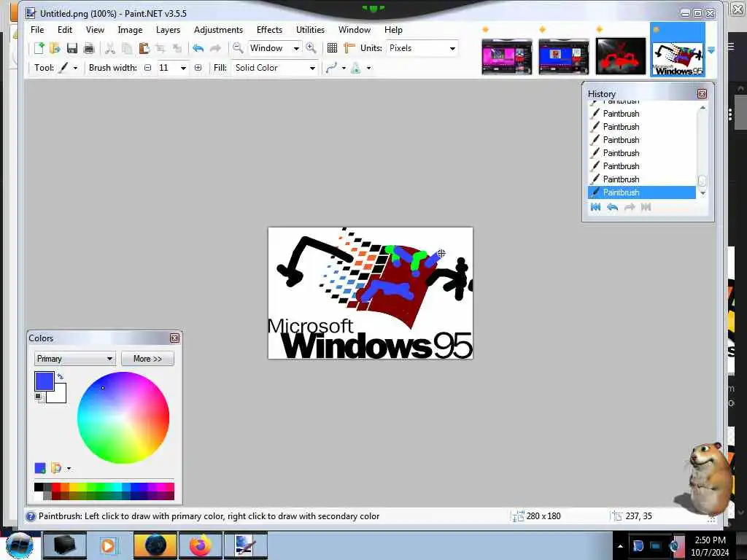Increase brush width with plus button
The image size is (747, 560).
tap(198, 68)
